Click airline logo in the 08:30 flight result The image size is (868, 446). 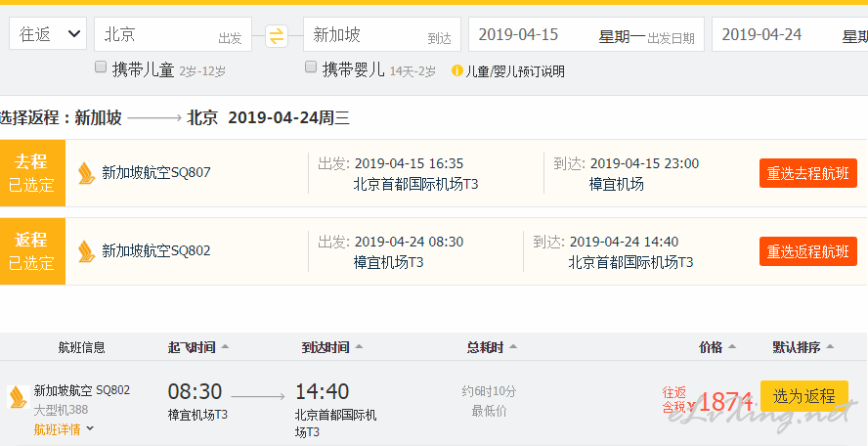click(19, 397)
